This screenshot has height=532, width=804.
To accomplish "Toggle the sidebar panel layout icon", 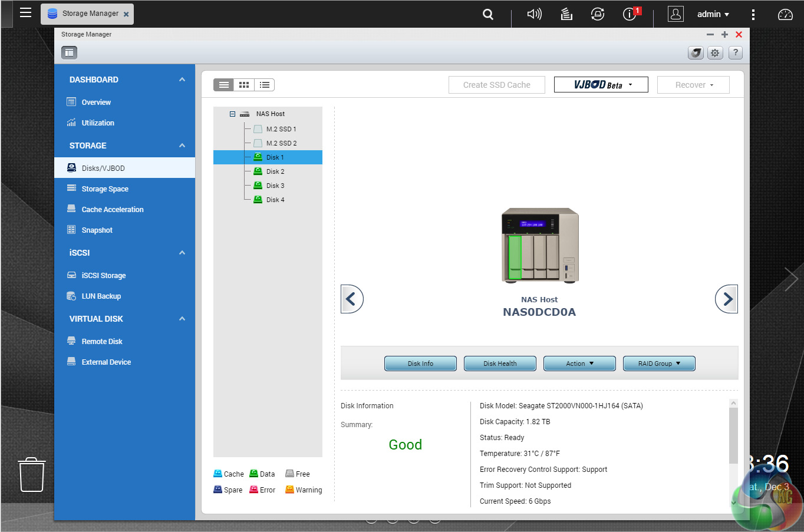I will (x=70, y=53).
